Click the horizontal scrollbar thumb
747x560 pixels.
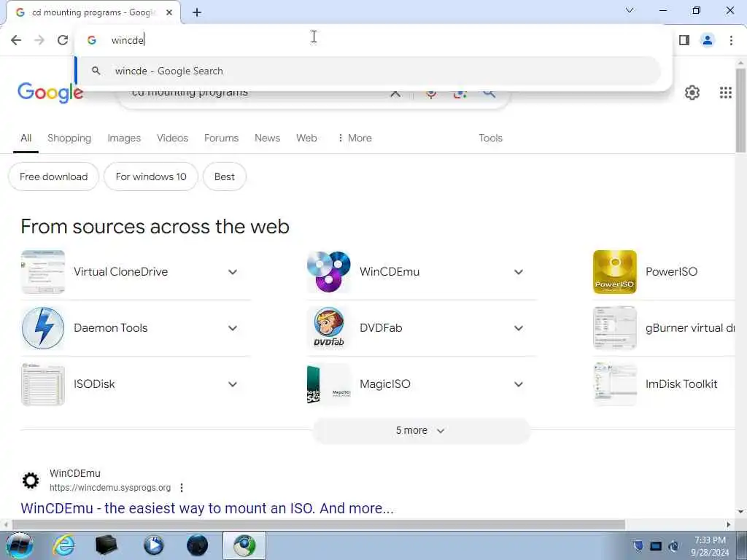coord(318,525)
